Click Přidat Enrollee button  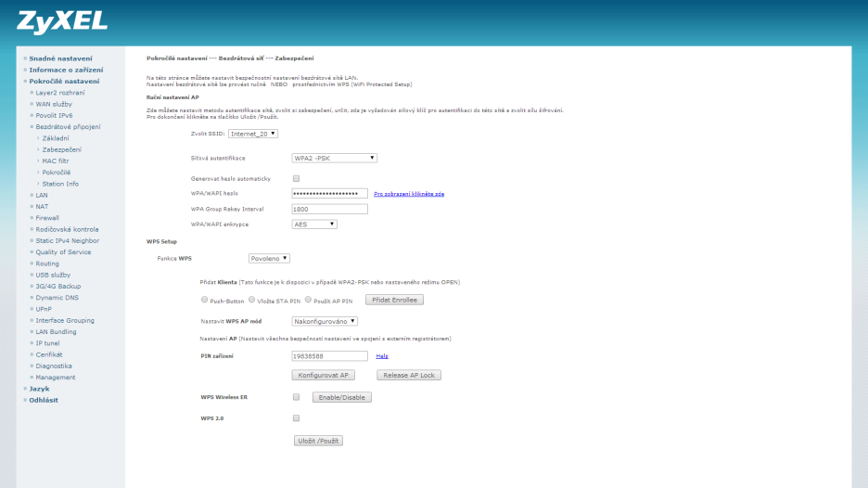(394, 300)
